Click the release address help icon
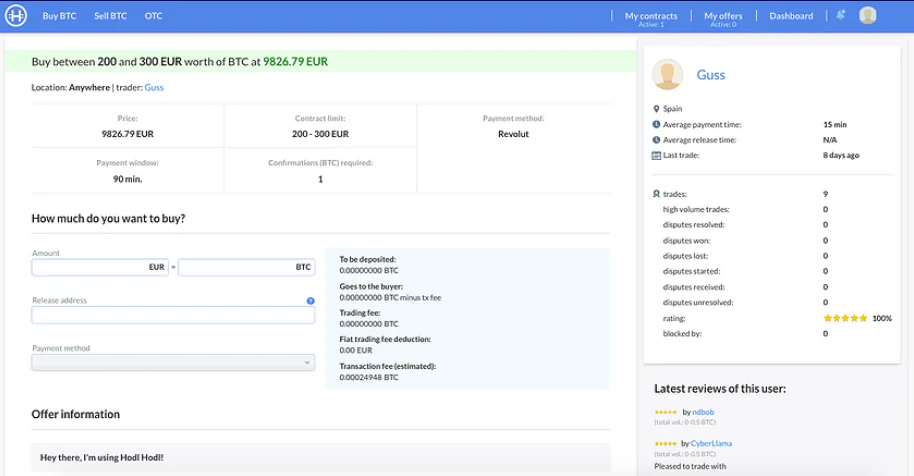Viewport: 914px width, 476px height. tap(311, 301)
